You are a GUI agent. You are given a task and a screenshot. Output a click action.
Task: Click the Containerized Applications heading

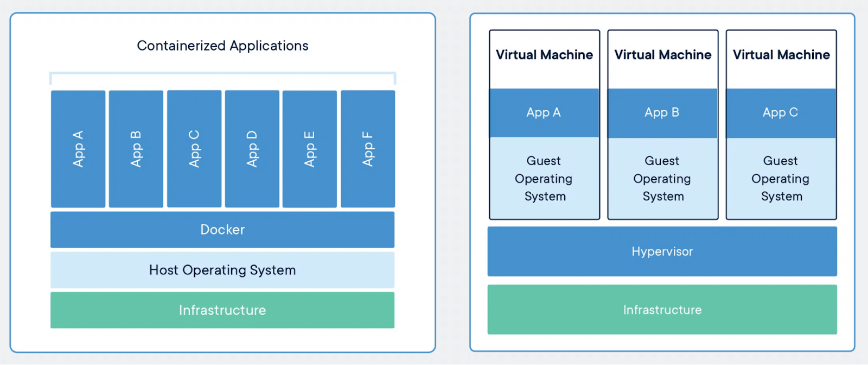point(222,46)
